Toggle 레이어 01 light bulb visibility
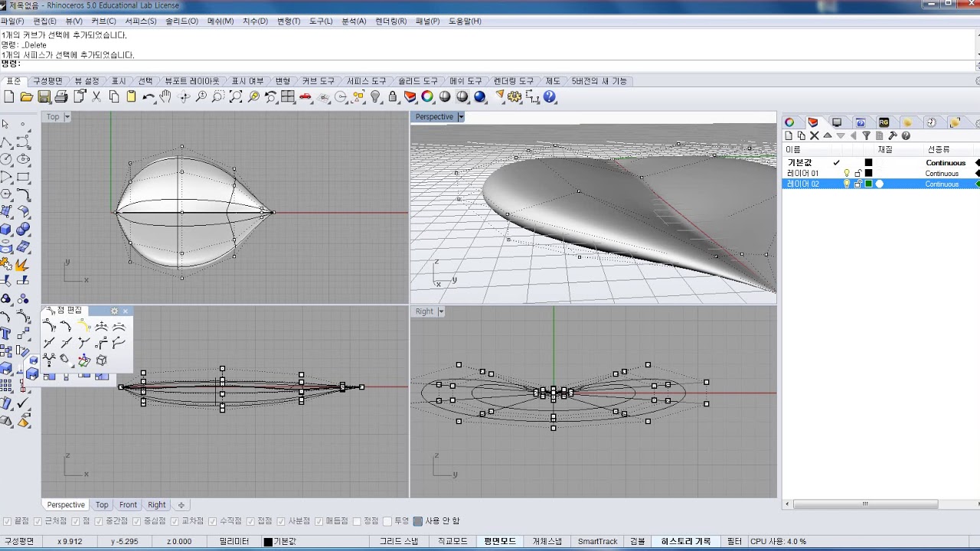This screenshot has height=551, width=980. [x=847, y=174]
